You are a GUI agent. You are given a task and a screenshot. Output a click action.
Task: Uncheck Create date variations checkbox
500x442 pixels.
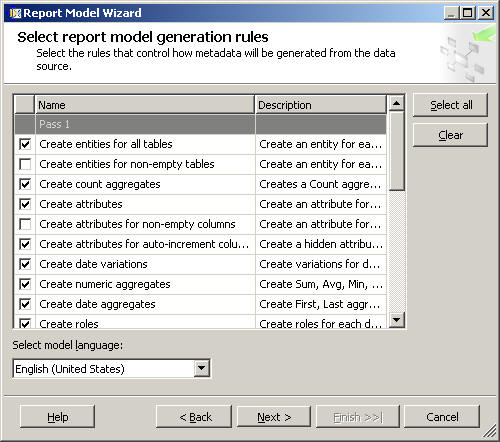coord(25,264)
